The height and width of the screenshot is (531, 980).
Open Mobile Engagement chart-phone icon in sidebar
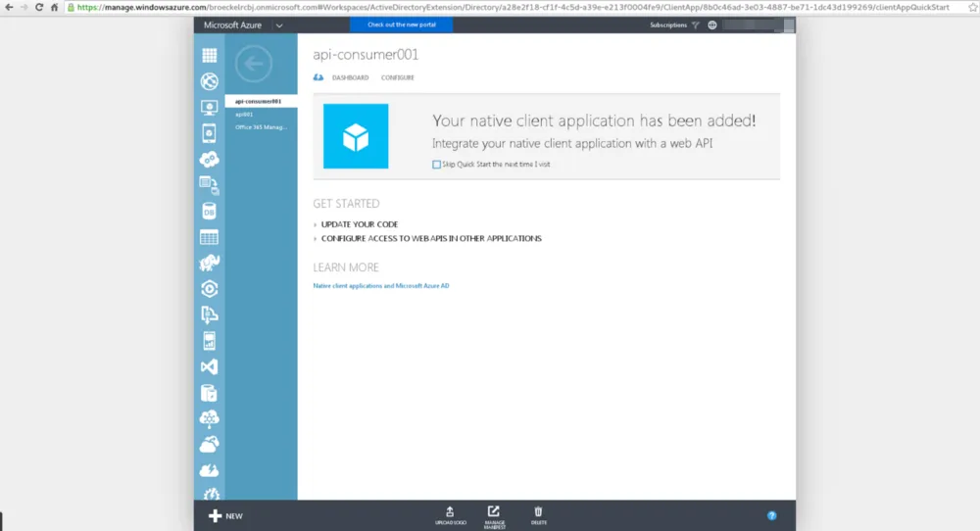pos(210,341)
